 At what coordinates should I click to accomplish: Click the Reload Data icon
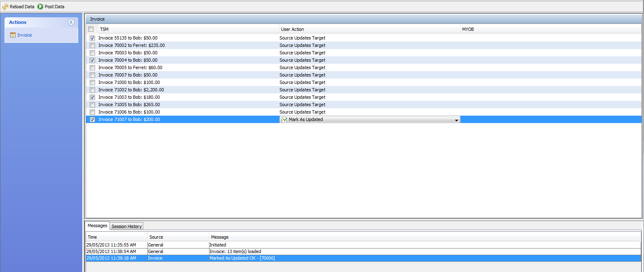pos(5,7)
